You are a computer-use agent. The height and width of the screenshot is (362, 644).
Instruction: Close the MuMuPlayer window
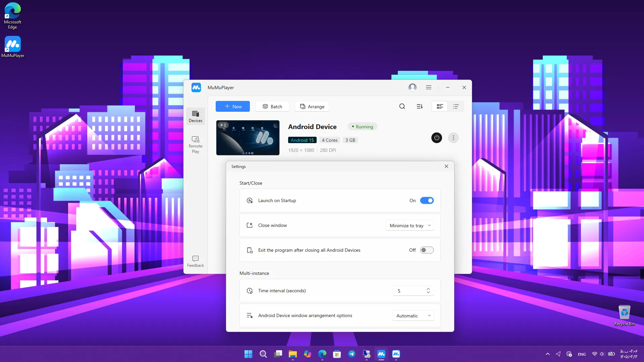click(x=464, y=87)
